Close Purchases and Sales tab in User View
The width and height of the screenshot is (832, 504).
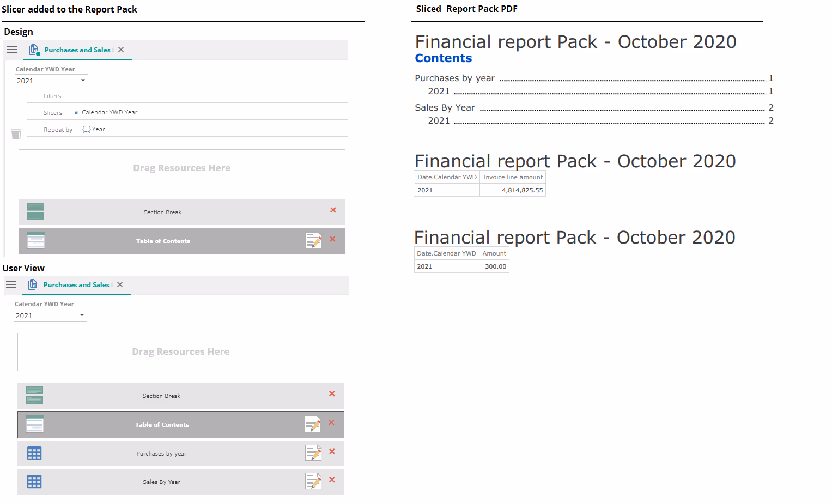pos(120,284)
